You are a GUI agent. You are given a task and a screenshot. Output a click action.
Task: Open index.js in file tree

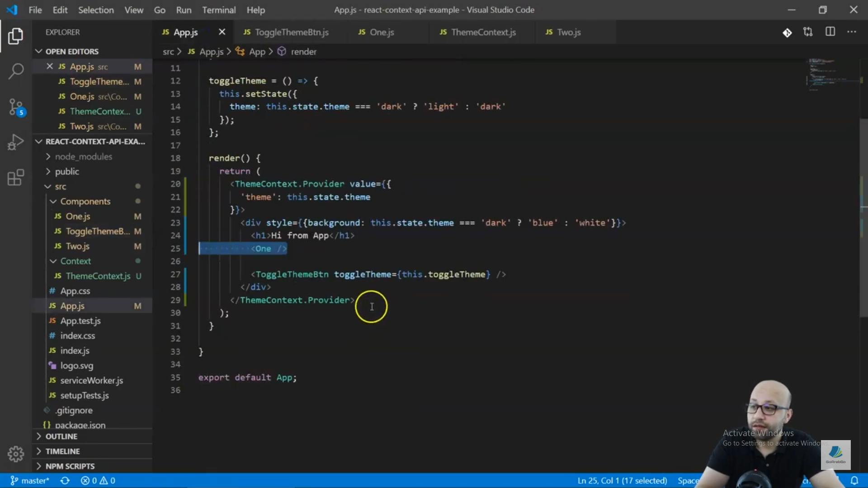point(92,350)
